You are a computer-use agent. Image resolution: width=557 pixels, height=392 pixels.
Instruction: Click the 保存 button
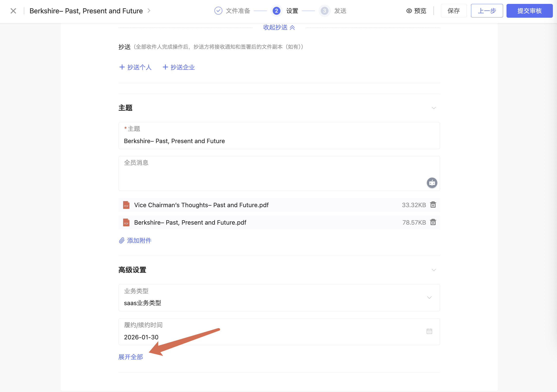pos(454,11)
